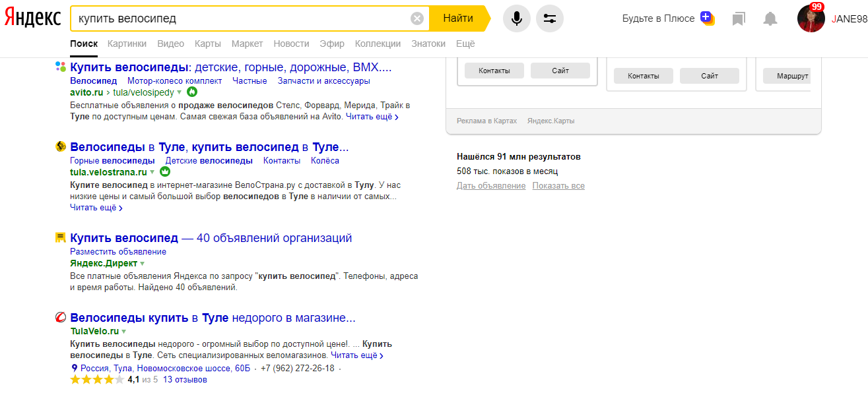
Task: Open Купить велосипед 40 объявлений организаций link
Action: click(x=211, y=237)
